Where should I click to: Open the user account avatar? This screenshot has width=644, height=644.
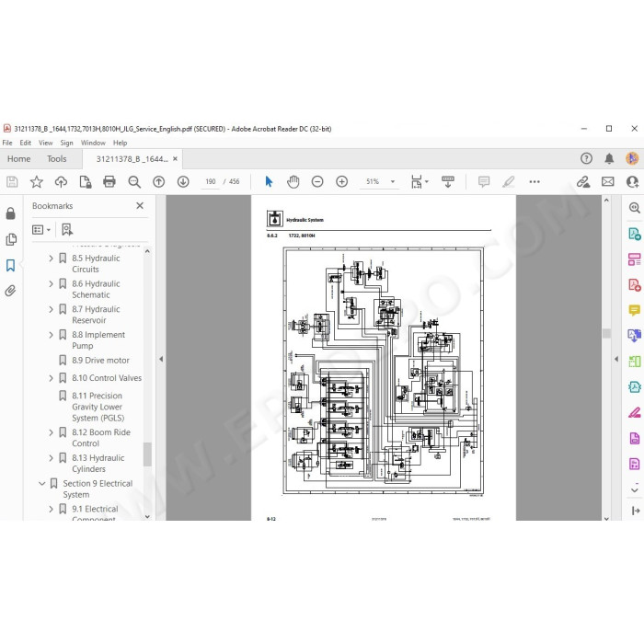tap(632, 158)
